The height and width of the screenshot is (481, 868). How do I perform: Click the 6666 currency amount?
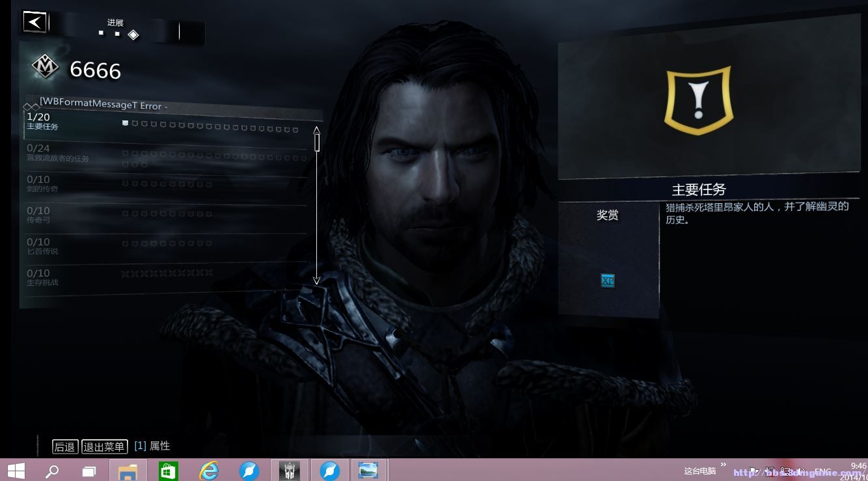click(x=95, y=70)
